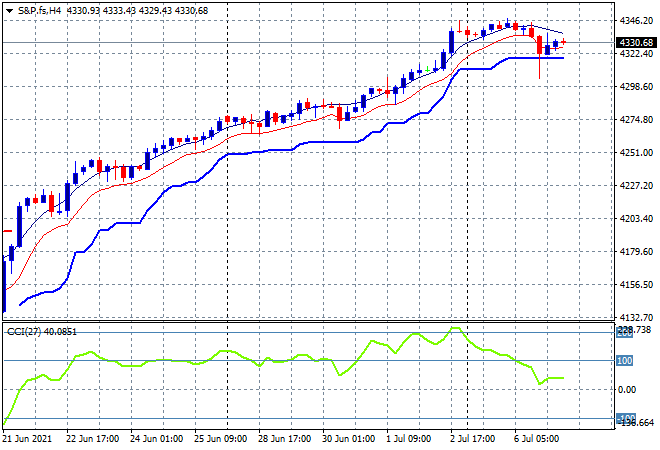Select the 4156.50 price axis label
The image size is (660, 450).
[x=636, y=285]
